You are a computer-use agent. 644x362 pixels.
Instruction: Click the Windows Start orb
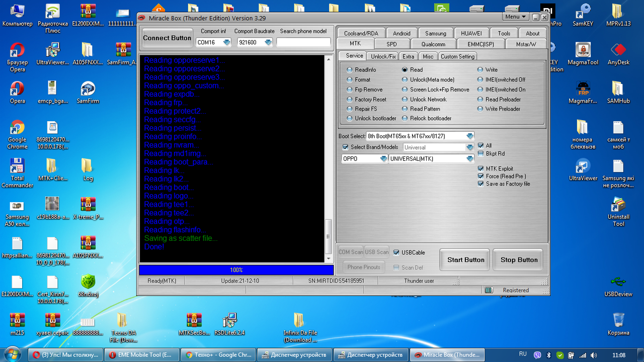coord(13,354)
